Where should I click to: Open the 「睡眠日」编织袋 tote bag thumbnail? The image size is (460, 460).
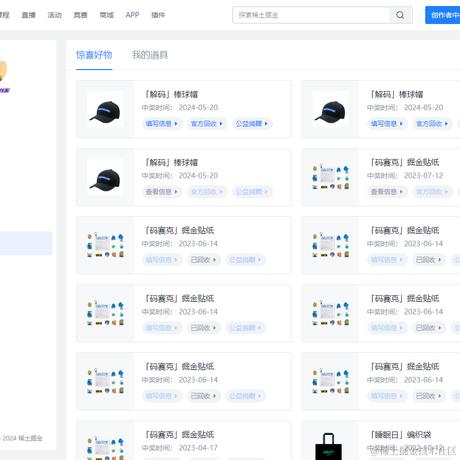click(x=329, y=446)
